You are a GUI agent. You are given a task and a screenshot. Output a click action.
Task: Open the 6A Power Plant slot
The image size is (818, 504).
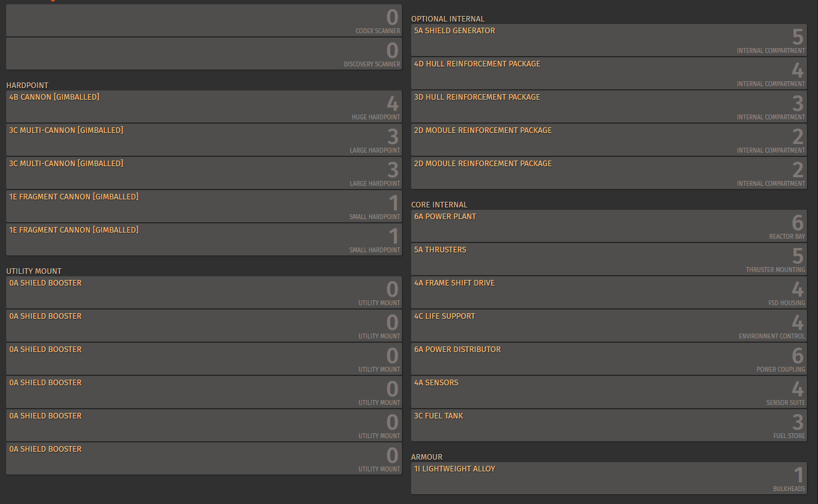pos(609,226)
